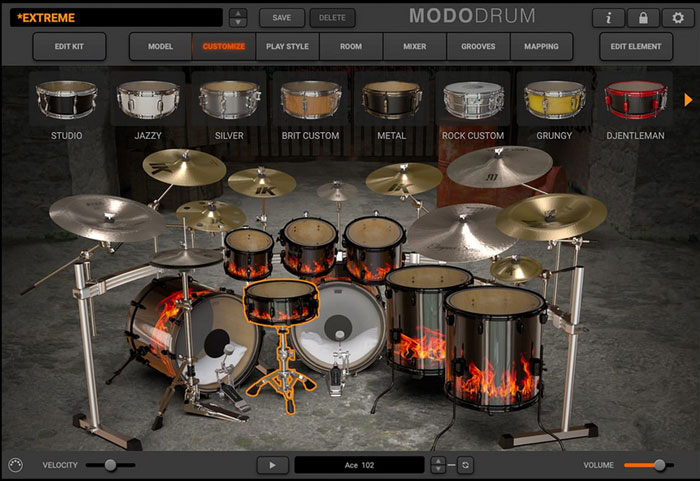Click the Edit Element button

[635, 46]
